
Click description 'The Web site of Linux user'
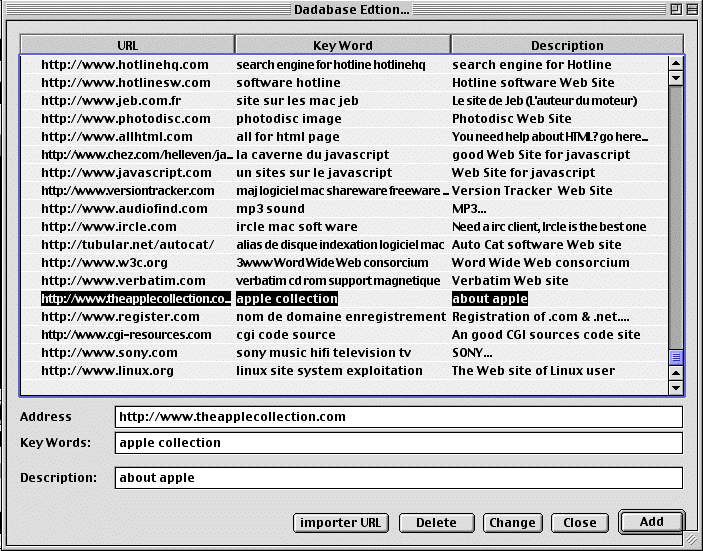tap(534, 371)
